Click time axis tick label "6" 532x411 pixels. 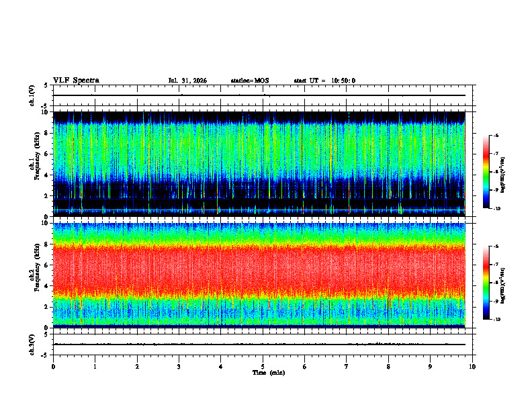click(305, 367)
